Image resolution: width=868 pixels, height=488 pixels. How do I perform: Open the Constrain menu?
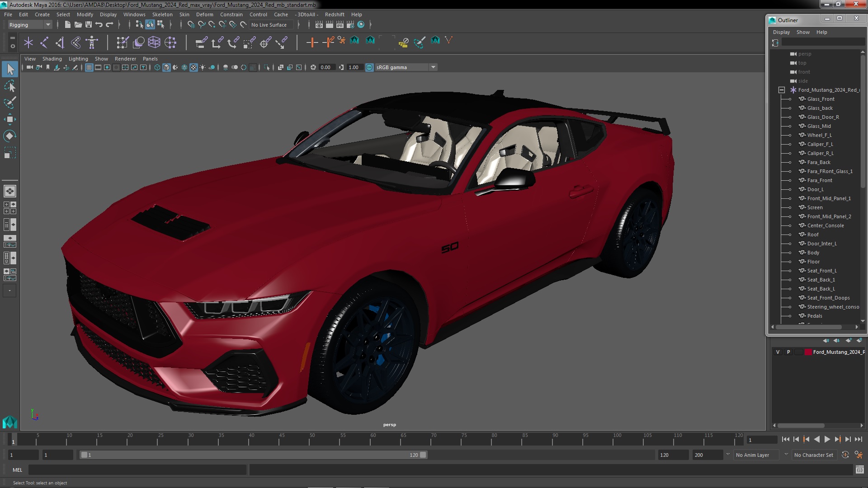(231, 14)
